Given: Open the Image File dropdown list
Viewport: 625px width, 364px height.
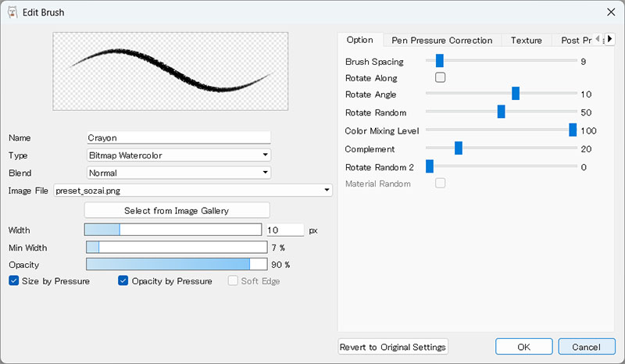Looking at the screenshot, I should [x=192, y=190].
